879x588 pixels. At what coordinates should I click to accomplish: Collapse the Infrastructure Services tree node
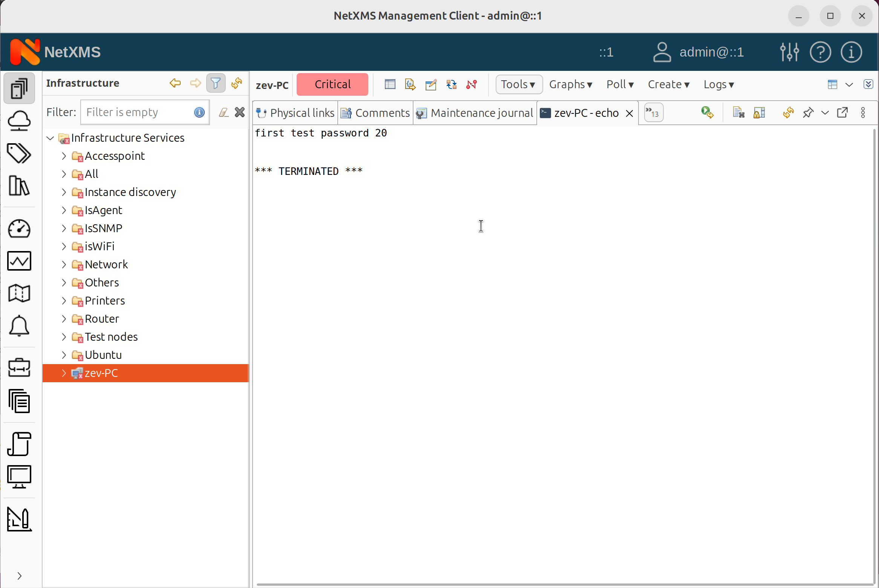pyautogui.click(x=50, y=138)
